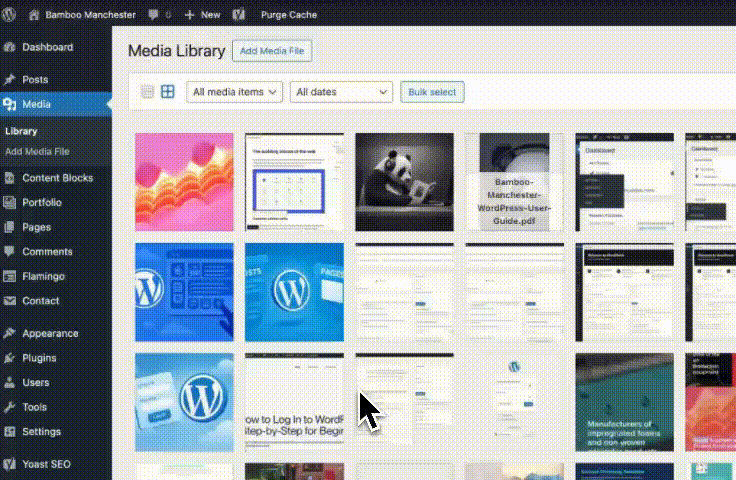The height and width of the screenshot is (480, 736).
Task: Open Bamboo-Manchester-WordPress-User-Guide.pdf thumbnail
Action: coord(514,182)
